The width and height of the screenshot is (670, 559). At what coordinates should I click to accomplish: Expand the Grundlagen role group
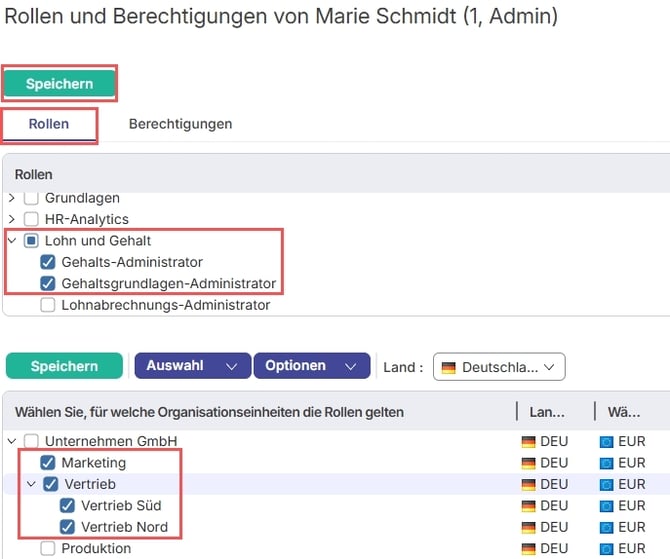coord(12,198)
